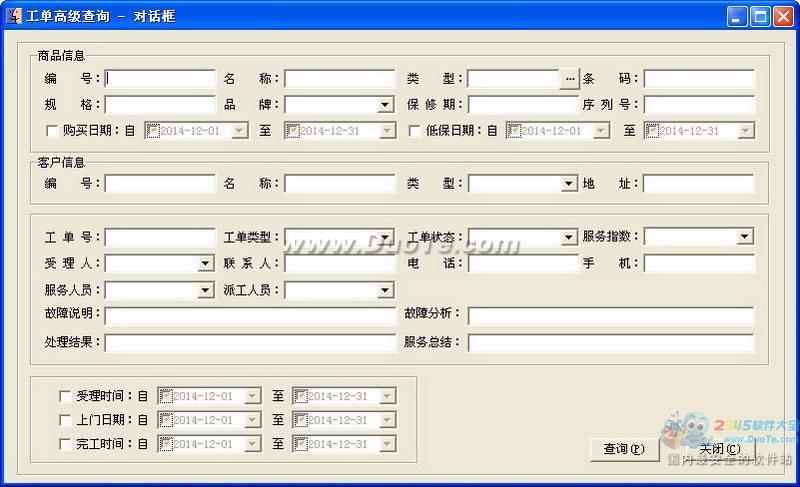Open the 受理时间 end date picker arrow
The height and width of the screenshot is (487, 800).
(x=387, y=396)
